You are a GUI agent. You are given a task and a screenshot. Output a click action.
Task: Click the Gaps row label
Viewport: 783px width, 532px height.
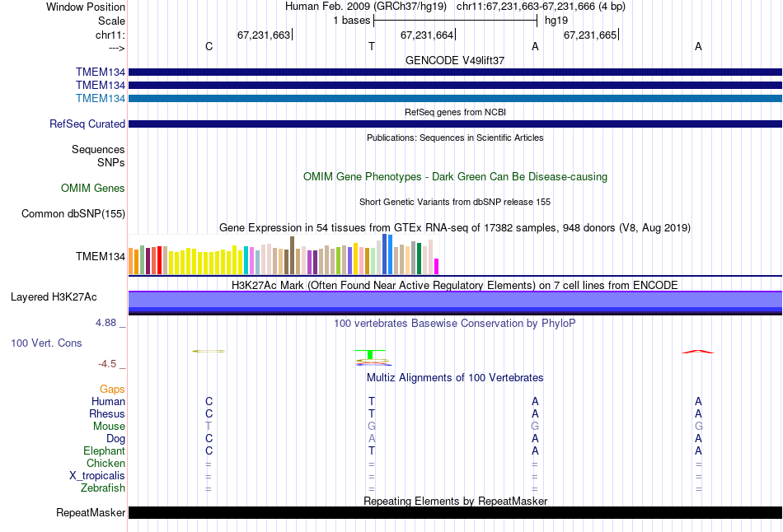(x=112, y=390)
